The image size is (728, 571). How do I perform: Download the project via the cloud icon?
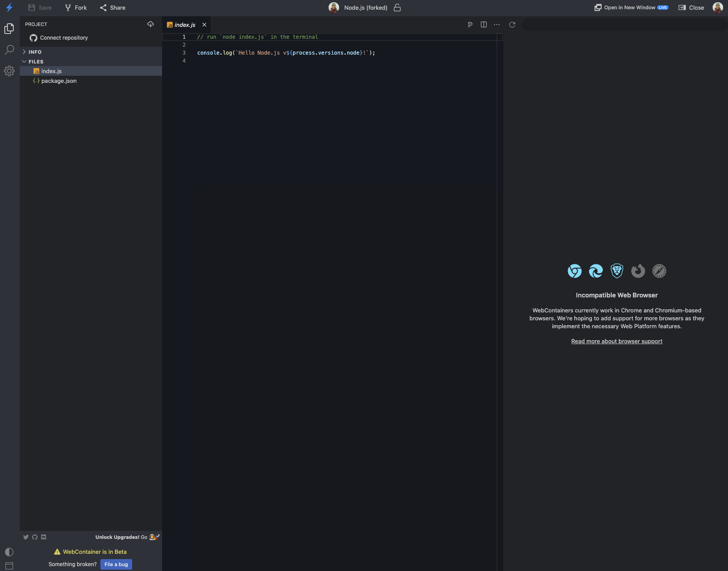click(x=151, y=24)
